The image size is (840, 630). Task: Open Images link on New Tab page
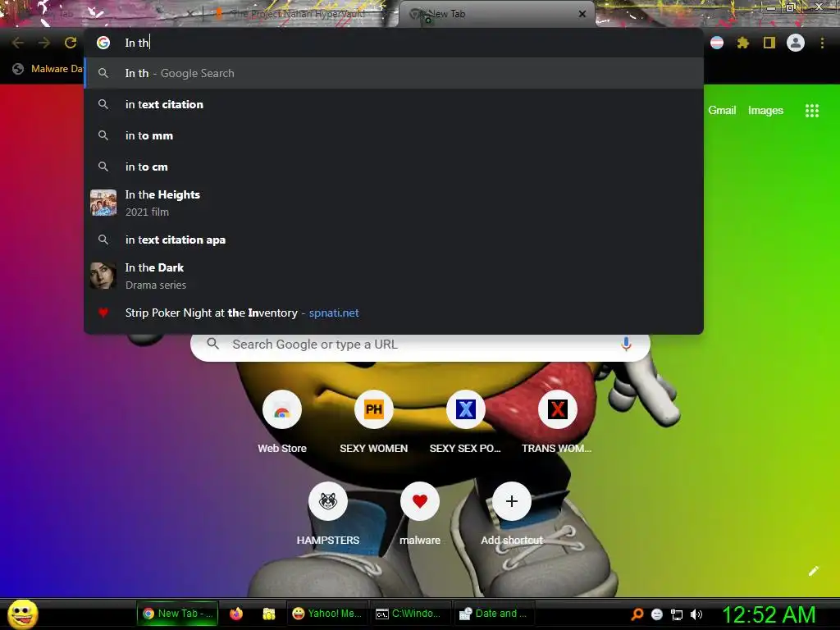tap(765, 111)
